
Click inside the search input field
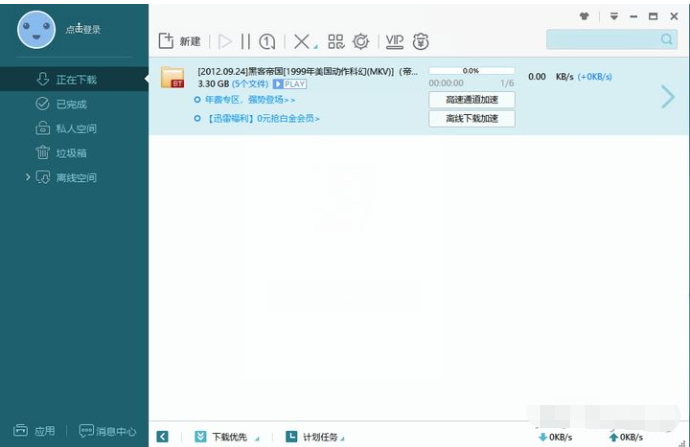pyautogui.click(x=602, y=39)
